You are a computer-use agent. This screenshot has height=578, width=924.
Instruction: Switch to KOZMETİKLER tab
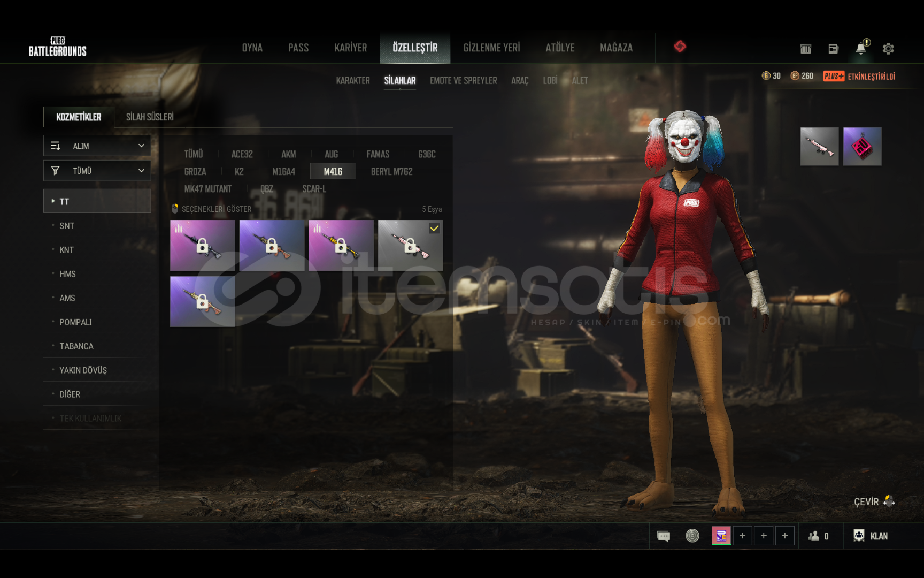coord(79,117)
